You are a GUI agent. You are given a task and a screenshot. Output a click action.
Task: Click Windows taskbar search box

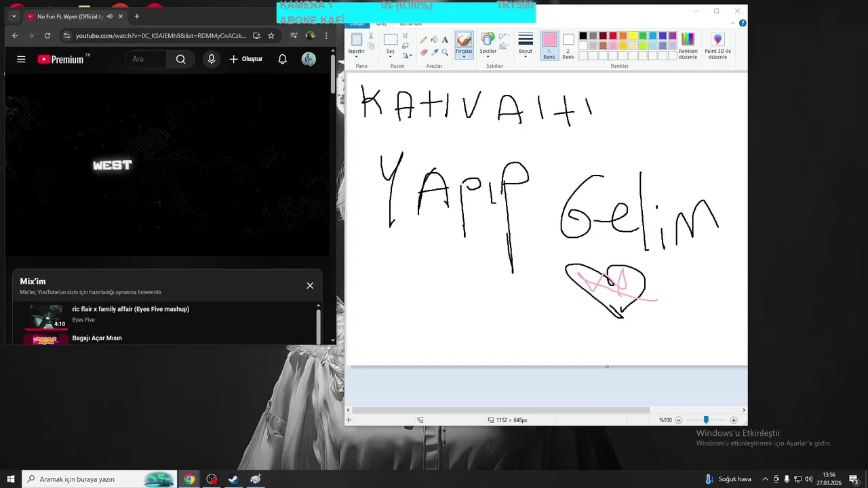(x=99, y=479)
